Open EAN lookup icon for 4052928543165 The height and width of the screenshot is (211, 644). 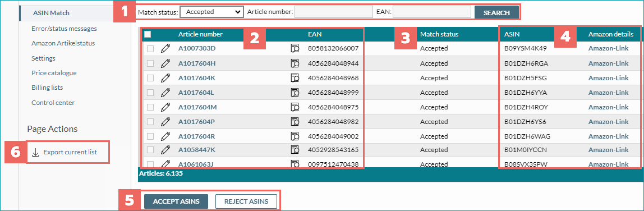[x=295, y=149]
